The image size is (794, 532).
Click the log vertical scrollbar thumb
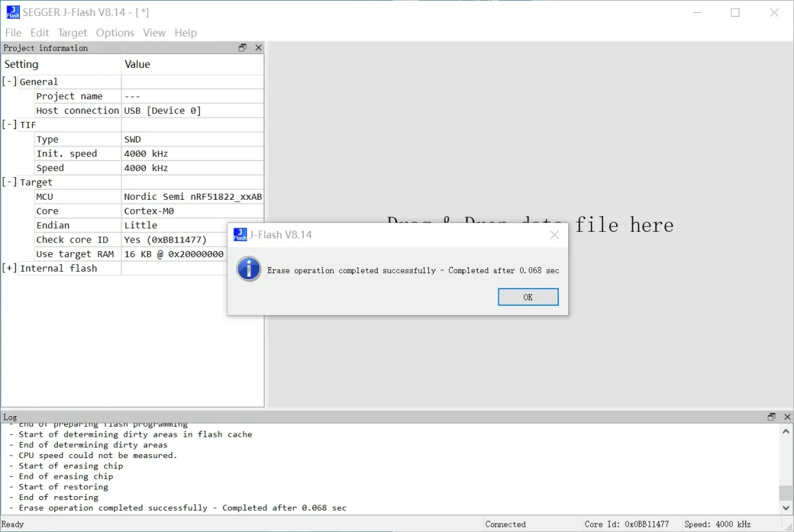(786, 493)
